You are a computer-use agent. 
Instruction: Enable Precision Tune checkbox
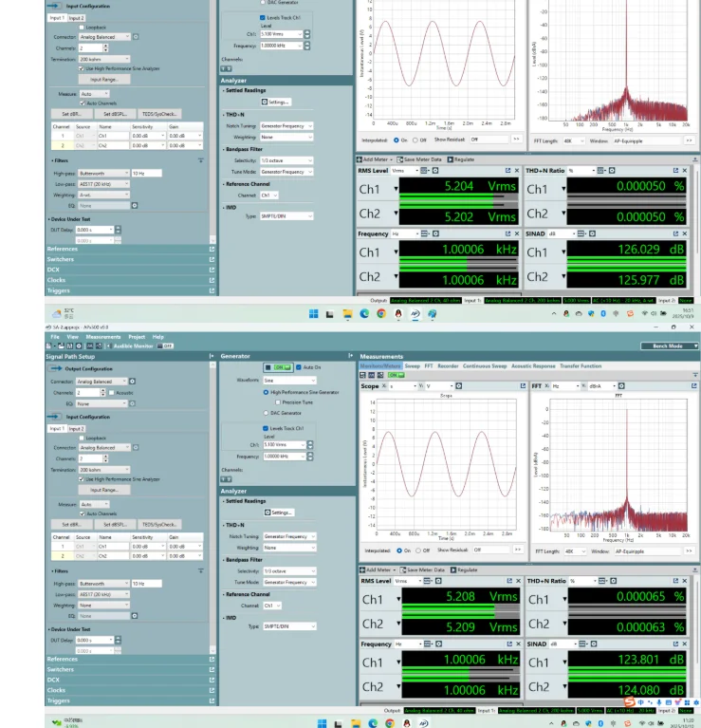point(277,402)
